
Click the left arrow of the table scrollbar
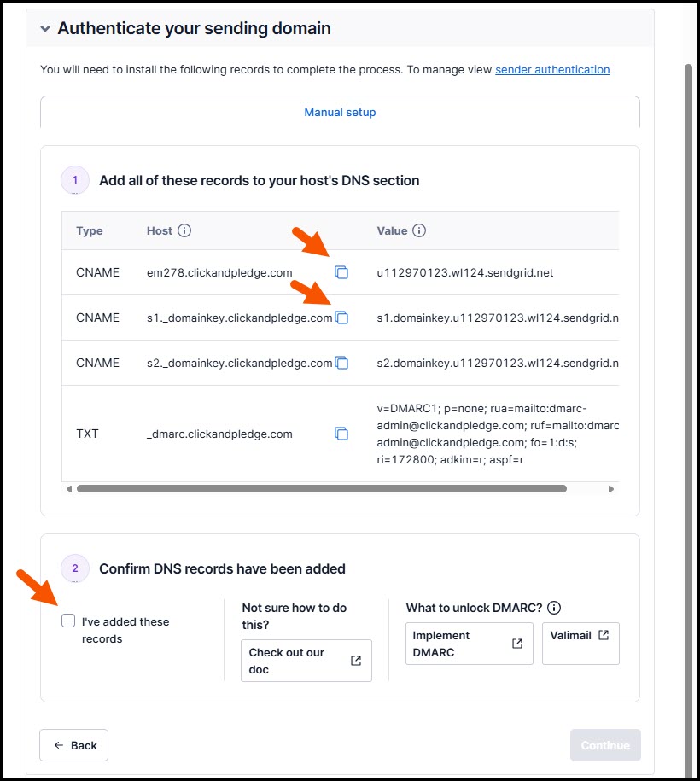pos(69,489)
